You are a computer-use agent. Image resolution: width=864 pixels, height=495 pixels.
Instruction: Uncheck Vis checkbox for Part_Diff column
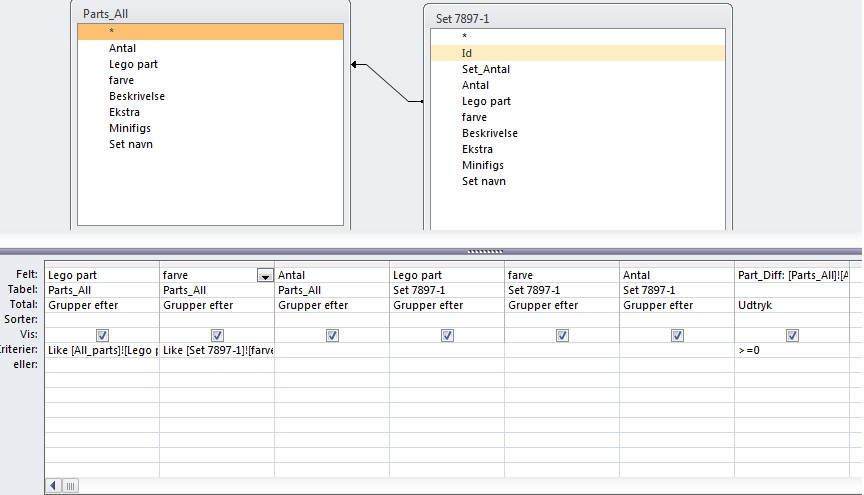[792, 336]
